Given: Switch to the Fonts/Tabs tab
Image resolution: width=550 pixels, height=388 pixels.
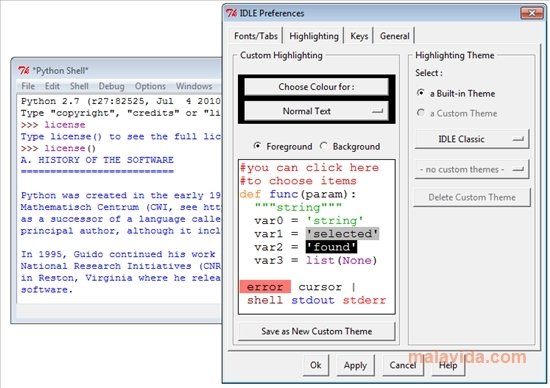Looking at the screenshot, I should coord(256,36).
